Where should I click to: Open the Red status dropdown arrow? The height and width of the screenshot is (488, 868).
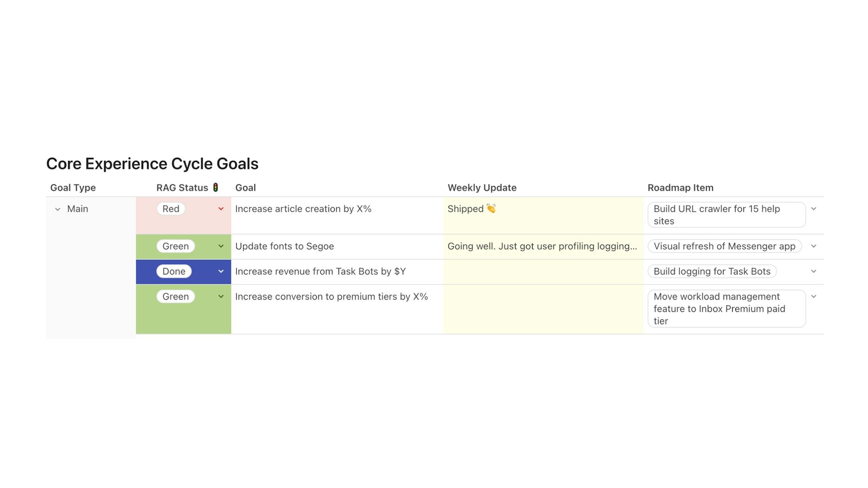221,209
